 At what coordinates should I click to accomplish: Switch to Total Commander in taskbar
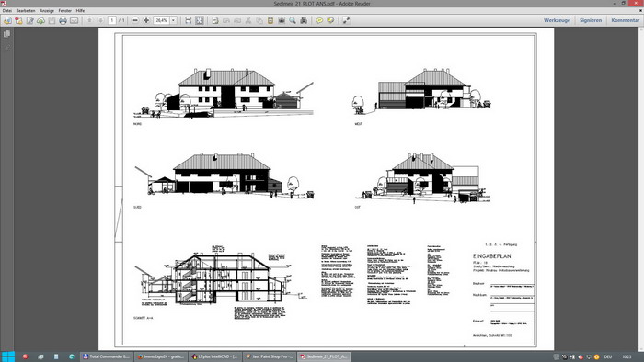pos(107,356)
